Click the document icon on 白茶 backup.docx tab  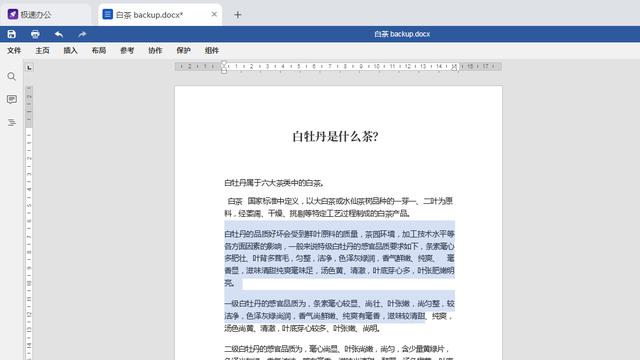click(x=107, y=14)
